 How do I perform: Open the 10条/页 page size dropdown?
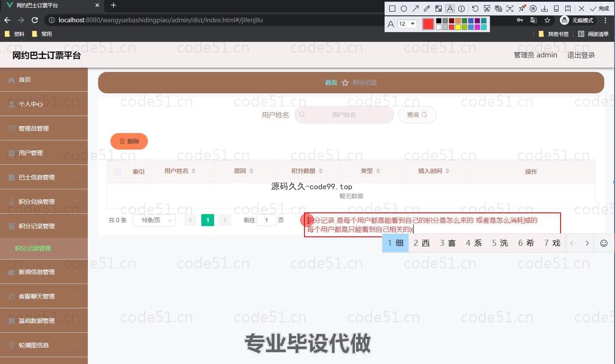point(154,220)
